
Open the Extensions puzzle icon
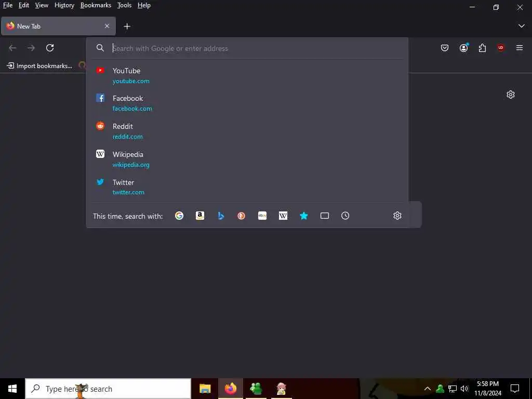click(x=482, y=48)
